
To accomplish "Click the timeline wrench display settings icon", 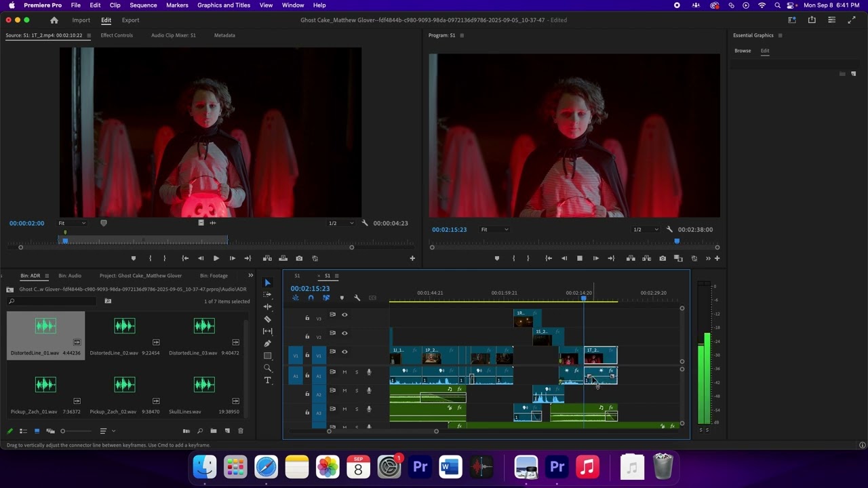I will [x=357, y=298].
